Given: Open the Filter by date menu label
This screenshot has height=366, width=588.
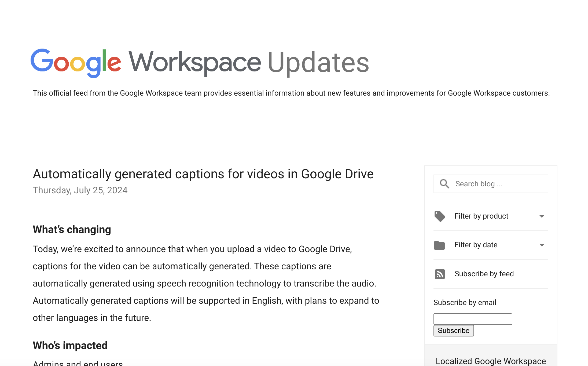Looking at the screenshot, I should pyautogui.click(x=476, y=245).
